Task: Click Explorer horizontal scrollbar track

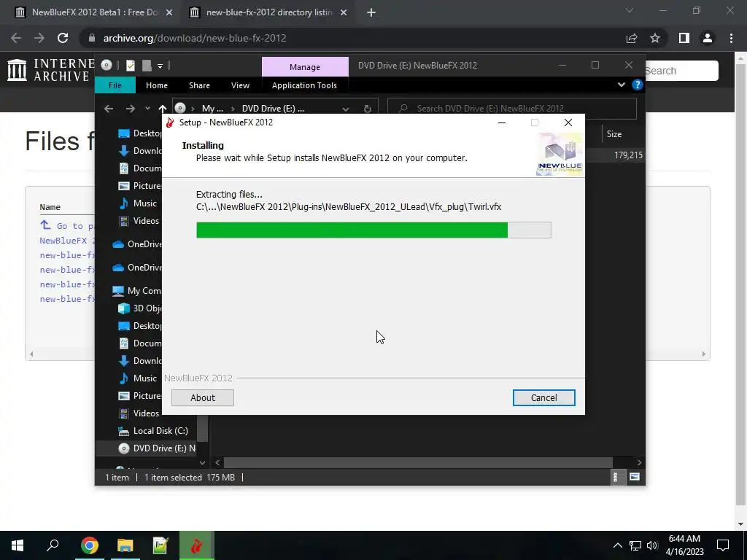Action: (x=418, y=462)
